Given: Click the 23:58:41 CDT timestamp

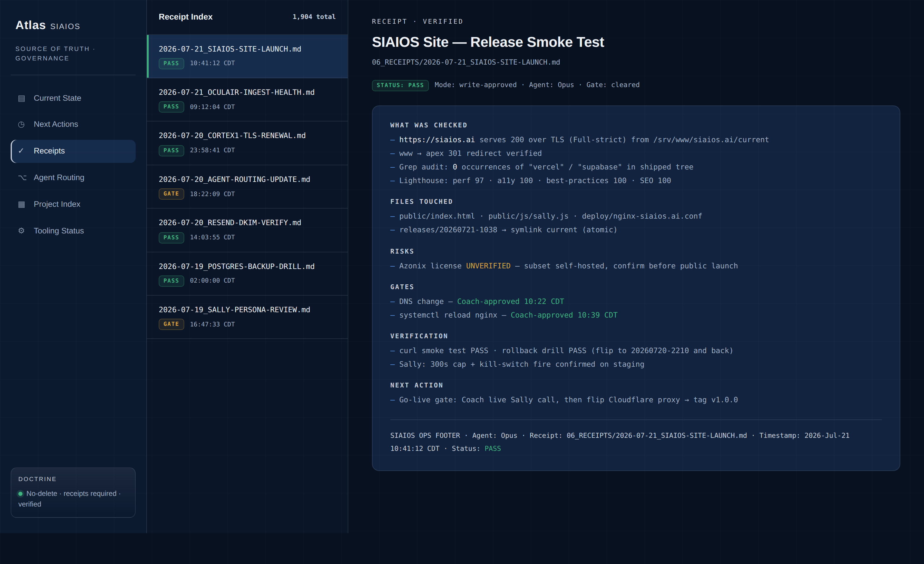Looking at the screenshot, I should tap(212, 150).
